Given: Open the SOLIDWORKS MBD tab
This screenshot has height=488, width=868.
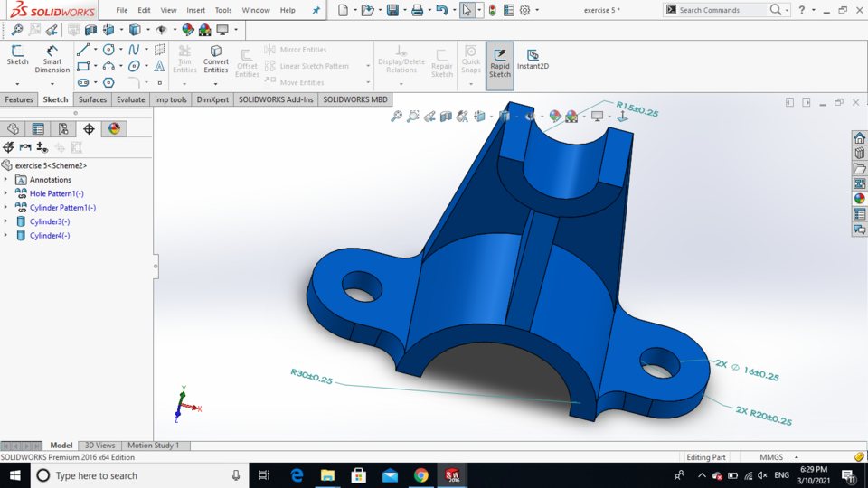Looking at the screenshot, I should 354,99.
